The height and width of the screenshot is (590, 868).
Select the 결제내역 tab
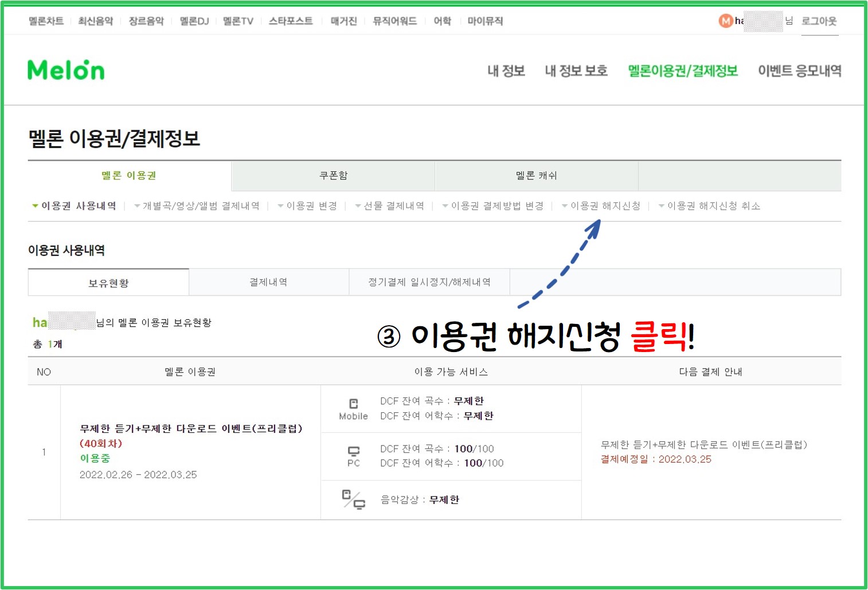click(x=269, y=282)
